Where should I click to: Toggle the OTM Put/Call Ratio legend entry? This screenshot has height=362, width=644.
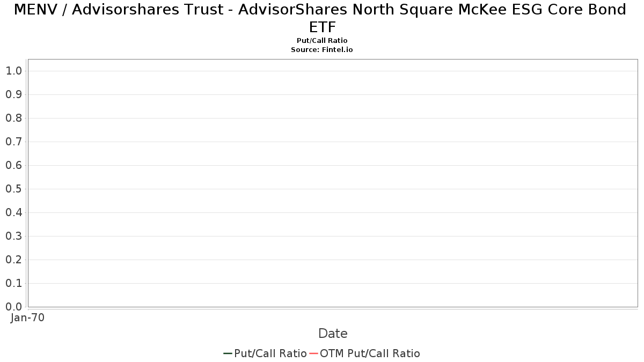pos(364,353)
